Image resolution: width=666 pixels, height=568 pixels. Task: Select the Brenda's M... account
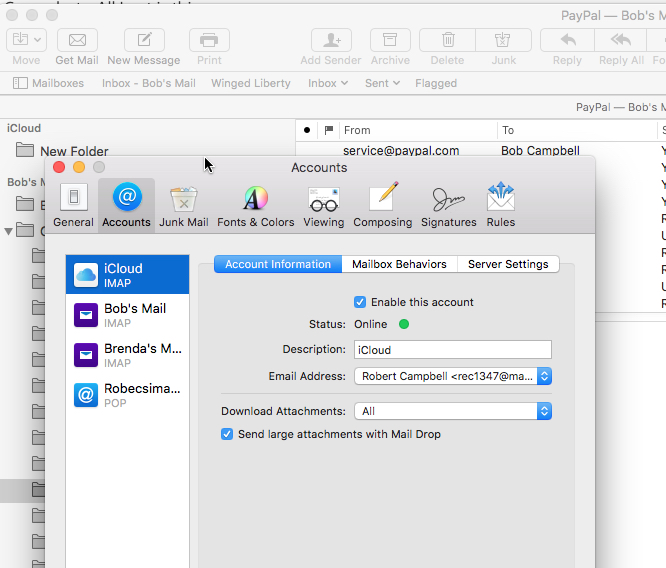pyautogui.click(x=127, y=355)
